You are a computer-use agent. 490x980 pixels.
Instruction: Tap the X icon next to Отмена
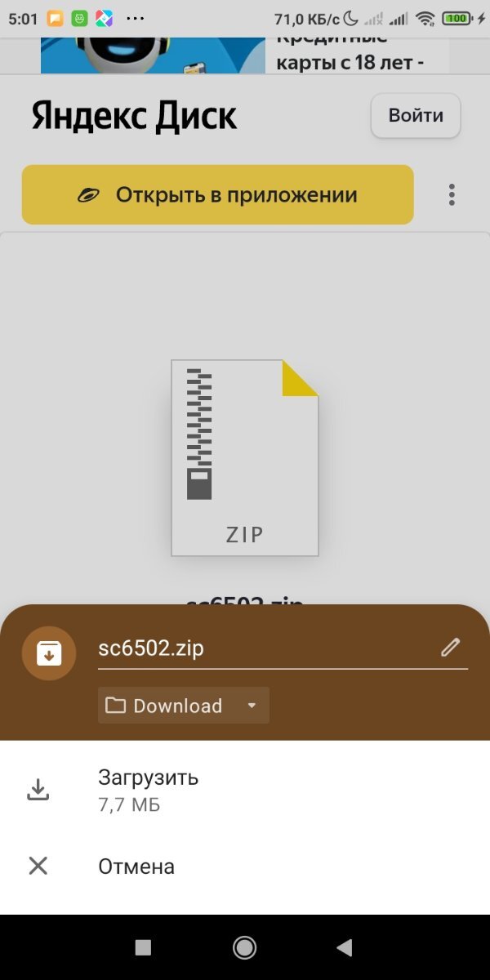click(38, 866)
